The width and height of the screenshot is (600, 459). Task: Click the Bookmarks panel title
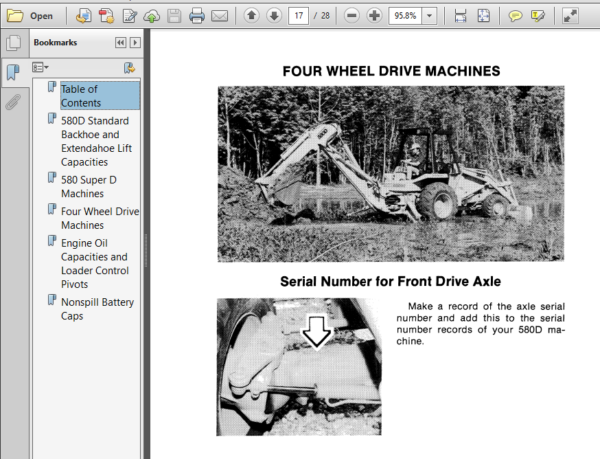[55, 42]
